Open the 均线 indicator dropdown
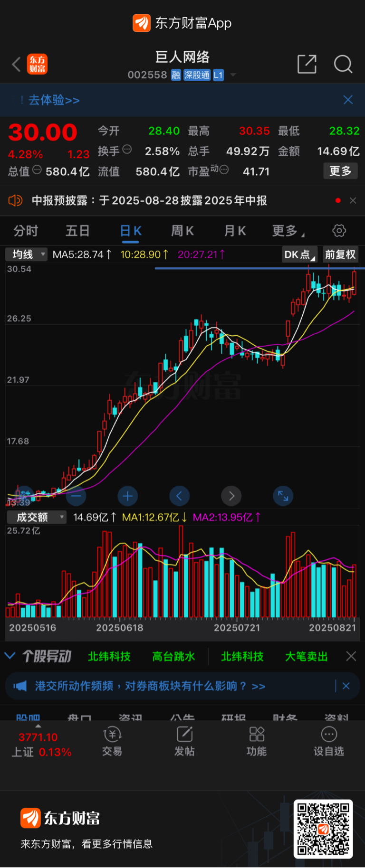Viewport: 365px width, 868px height. (x=27, y=255)
